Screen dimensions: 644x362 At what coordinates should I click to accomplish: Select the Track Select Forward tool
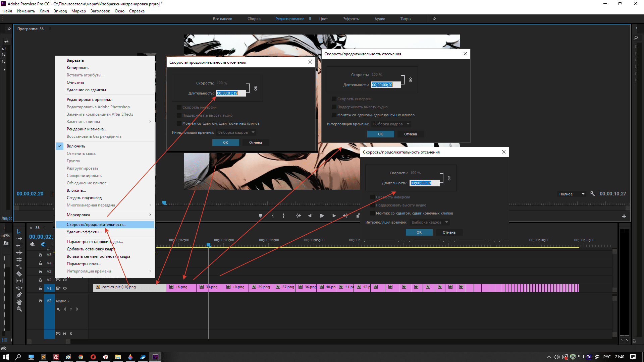click(19, 239)
